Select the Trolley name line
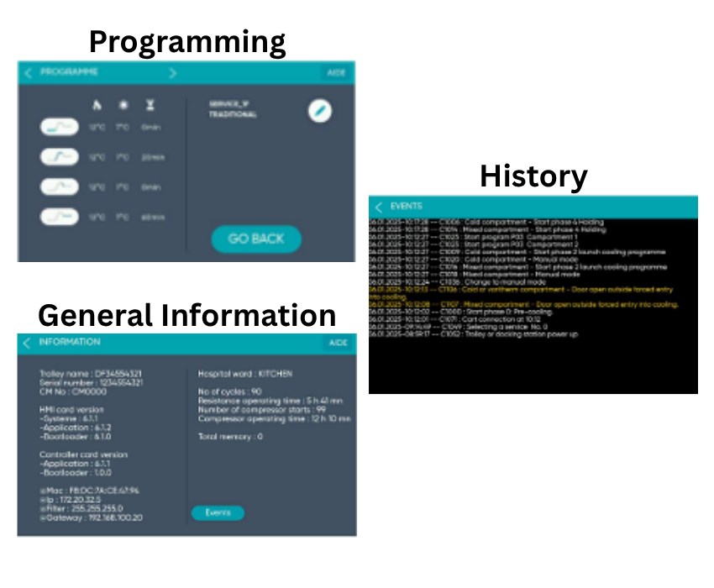 point(91,374)
